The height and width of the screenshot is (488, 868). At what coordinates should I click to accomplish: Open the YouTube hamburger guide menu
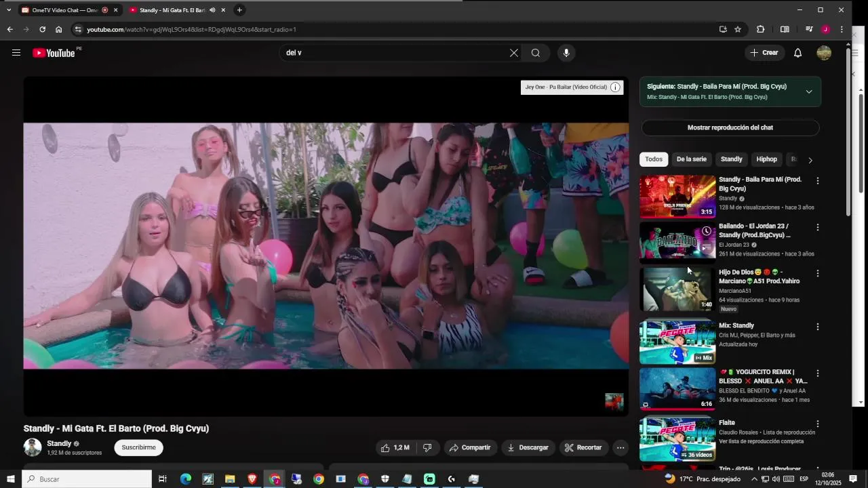16,53
